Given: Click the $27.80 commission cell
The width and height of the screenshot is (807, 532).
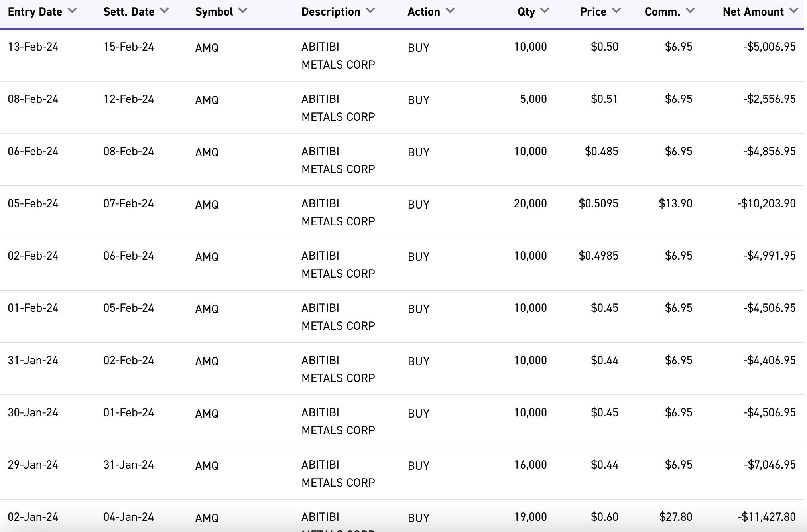Looking at the screenshot, I should [675, 517].
